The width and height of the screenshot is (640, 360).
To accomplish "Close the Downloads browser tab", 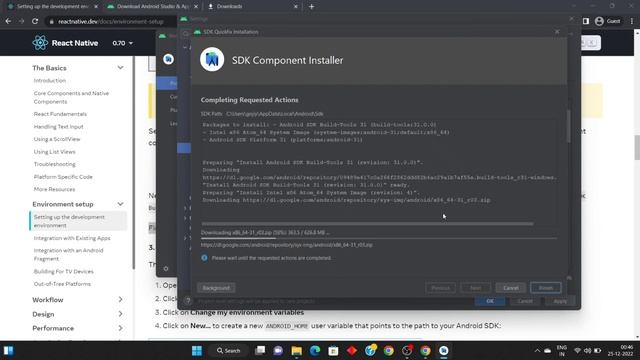I will coord(296,7).
